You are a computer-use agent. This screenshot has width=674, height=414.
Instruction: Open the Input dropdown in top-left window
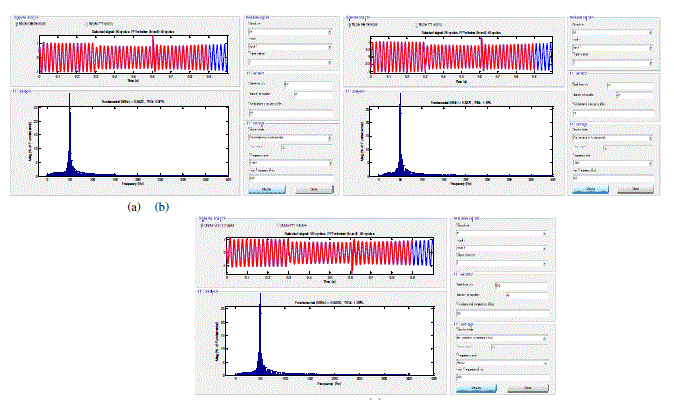(x=290, y=48)
